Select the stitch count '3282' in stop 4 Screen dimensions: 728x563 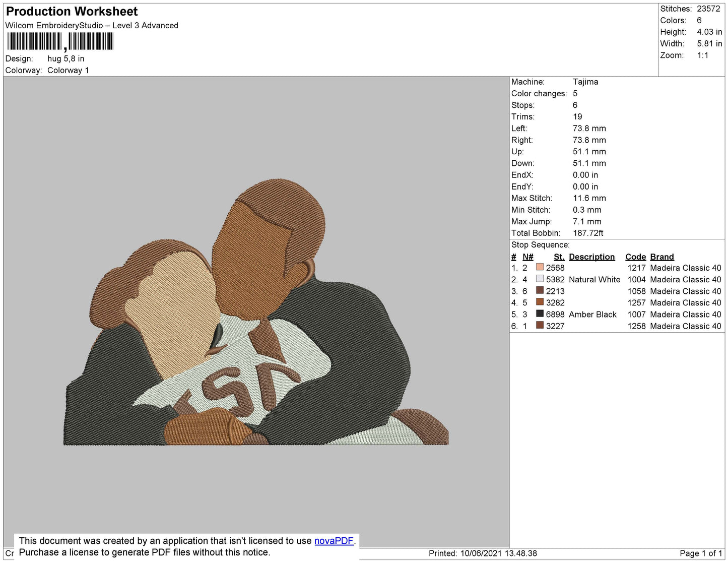(555, 302)
